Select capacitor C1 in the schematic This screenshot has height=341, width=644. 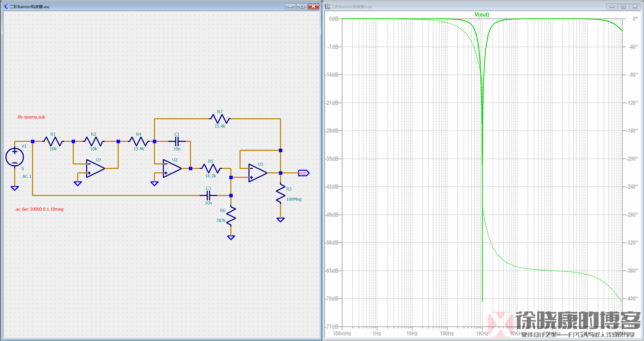click(177, 141)
